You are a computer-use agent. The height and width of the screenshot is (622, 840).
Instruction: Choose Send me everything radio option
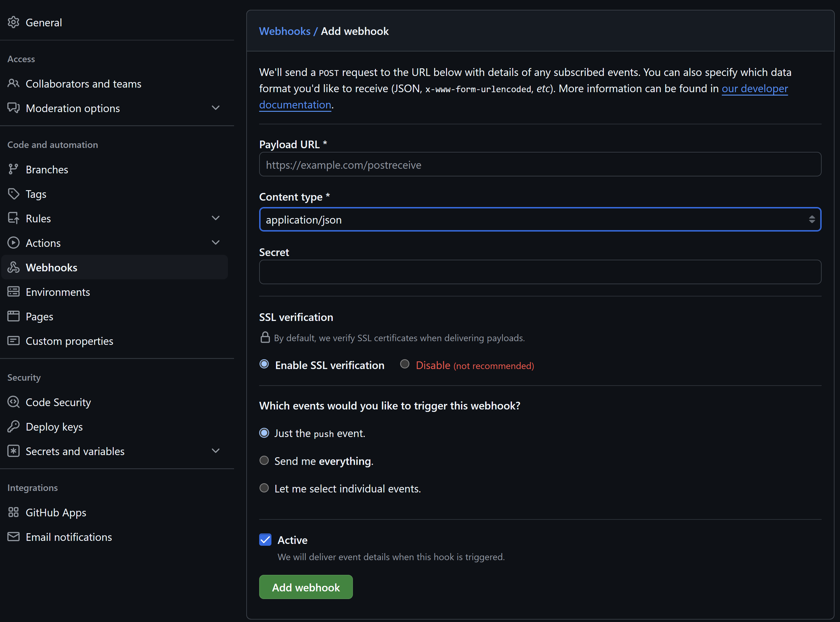point(264,461)
